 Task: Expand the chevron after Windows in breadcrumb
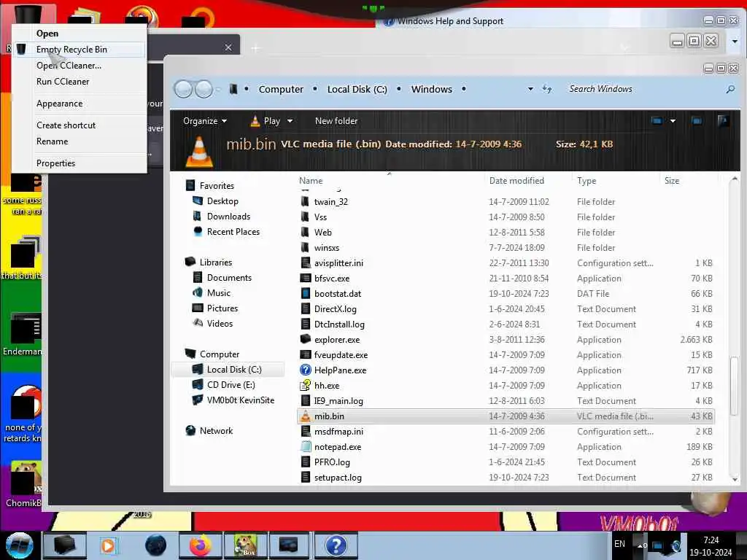coord(463,89)
